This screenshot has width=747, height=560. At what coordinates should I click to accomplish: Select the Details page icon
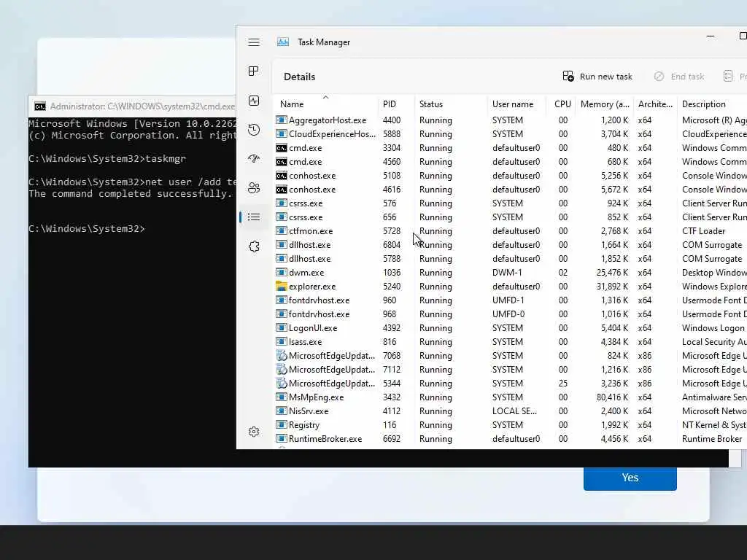click(x=254, y=217)
